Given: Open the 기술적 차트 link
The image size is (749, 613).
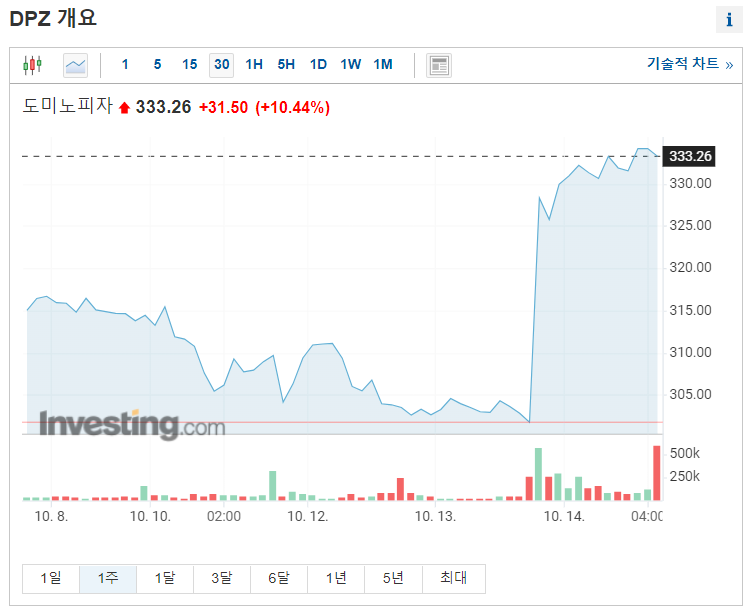Looking at the screenshot, I should [x=690, y=64].
